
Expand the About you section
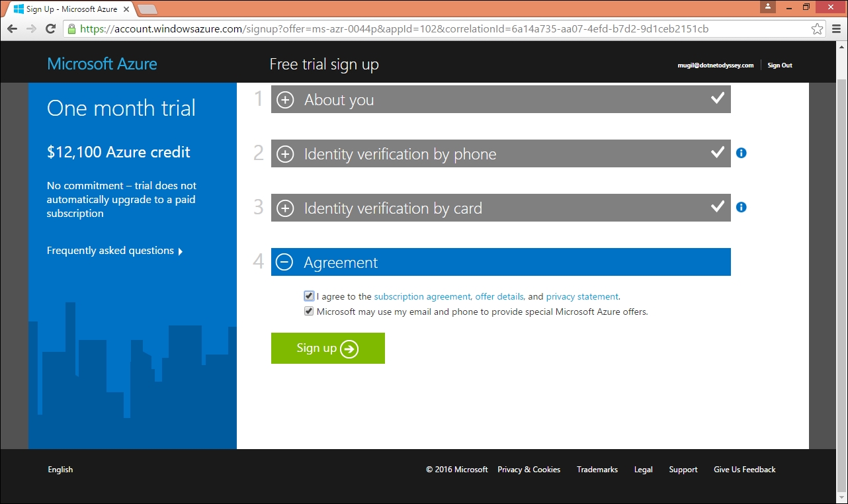[x=501, y=99]
